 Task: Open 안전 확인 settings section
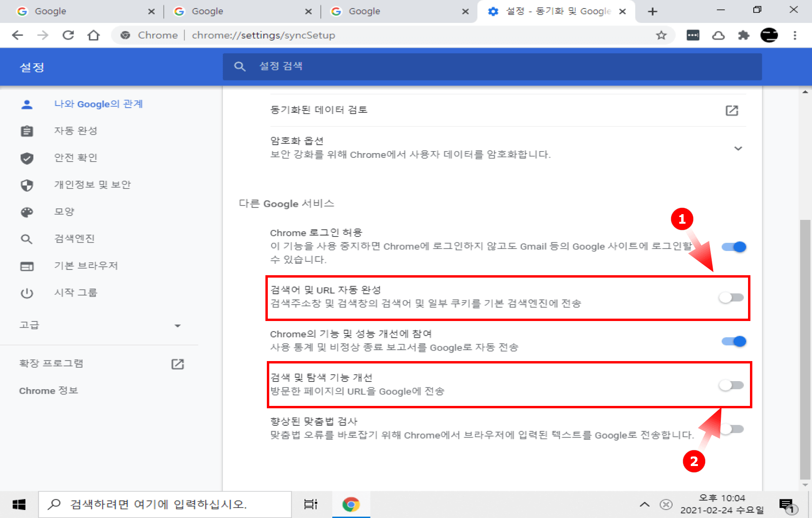click(x=76, y=158)
